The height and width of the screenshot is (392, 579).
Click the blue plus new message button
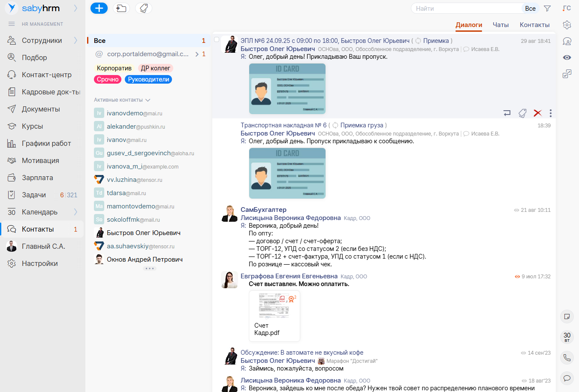99,8
